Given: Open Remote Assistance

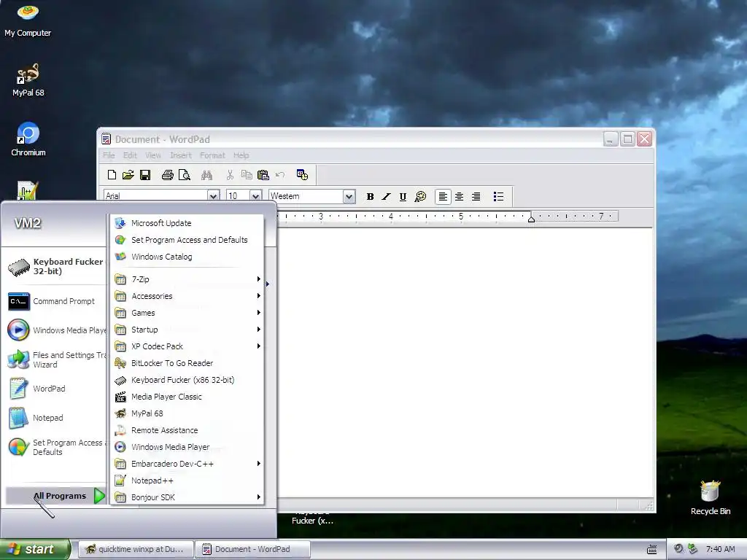Looking at the screenshot, I should [187, 430].
